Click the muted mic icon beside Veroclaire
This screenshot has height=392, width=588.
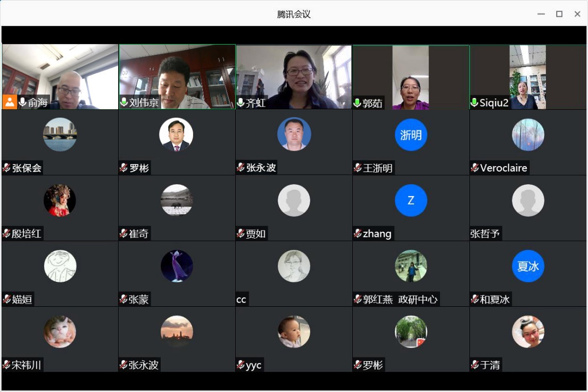tap(475, 168)
